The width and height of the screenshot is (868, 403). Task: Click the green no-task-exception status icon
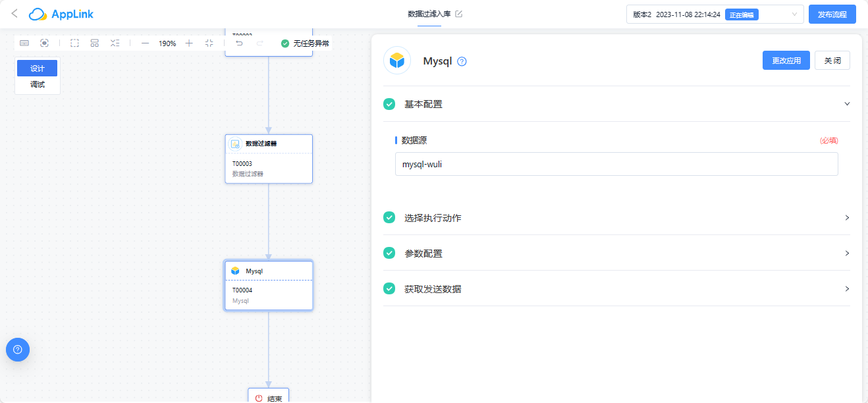[x=285, y=43]
